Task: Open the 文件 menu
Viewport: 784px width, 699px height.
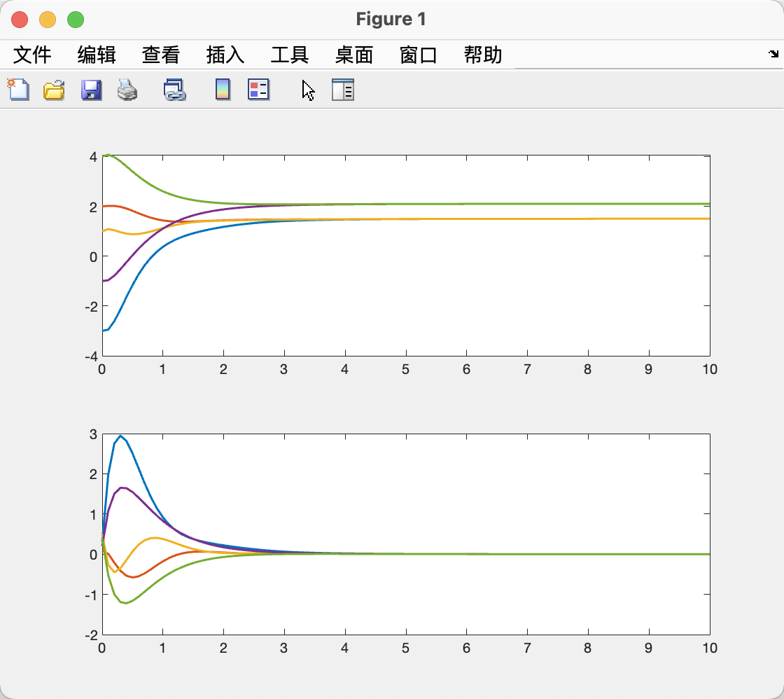Action: point(32,55)
